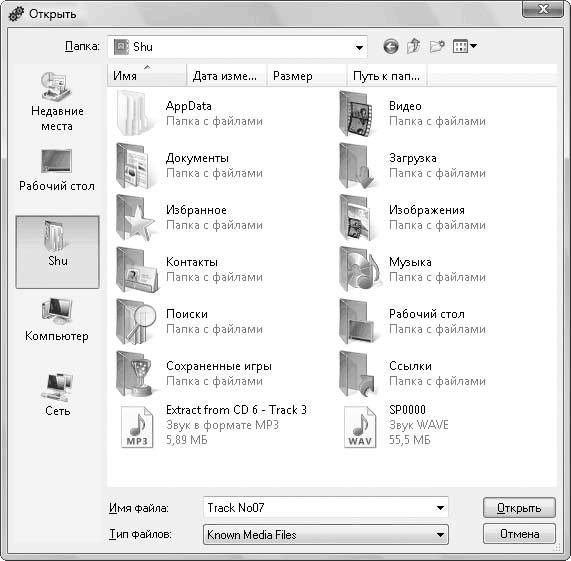Viewport: 571px width, 561px height.
Task: Select the Видео folder icon
Action: click(x=356, y=114)
